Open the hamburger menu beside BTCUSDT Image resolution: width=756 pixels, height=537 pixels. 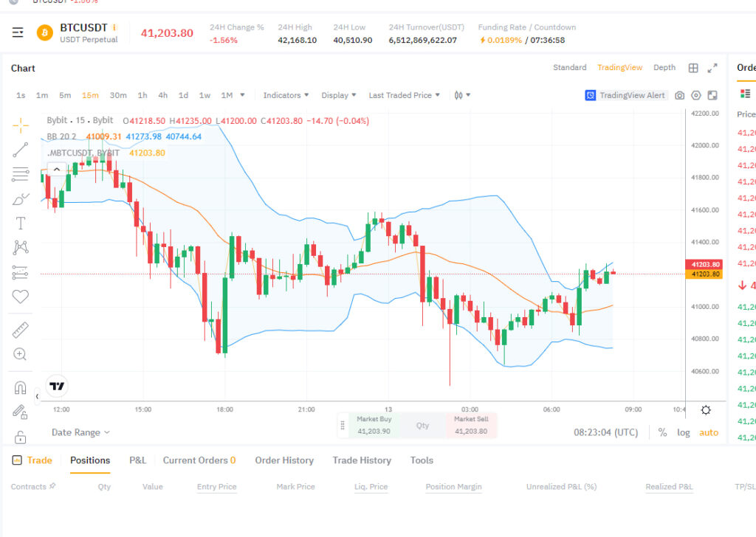coord(18,32)
